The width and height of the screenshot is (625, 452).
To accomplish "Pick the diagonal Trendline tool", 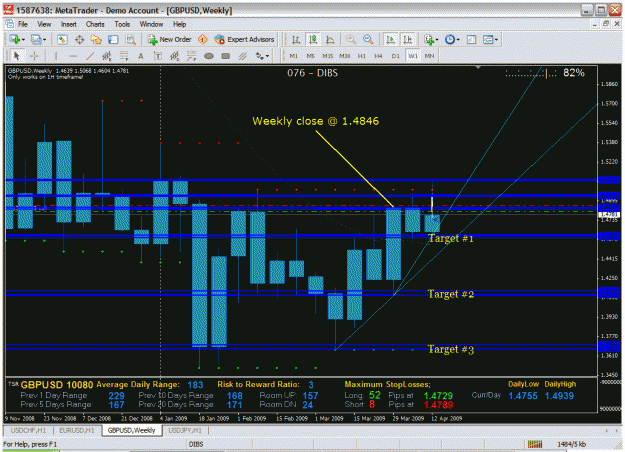I will pos(90,56).
